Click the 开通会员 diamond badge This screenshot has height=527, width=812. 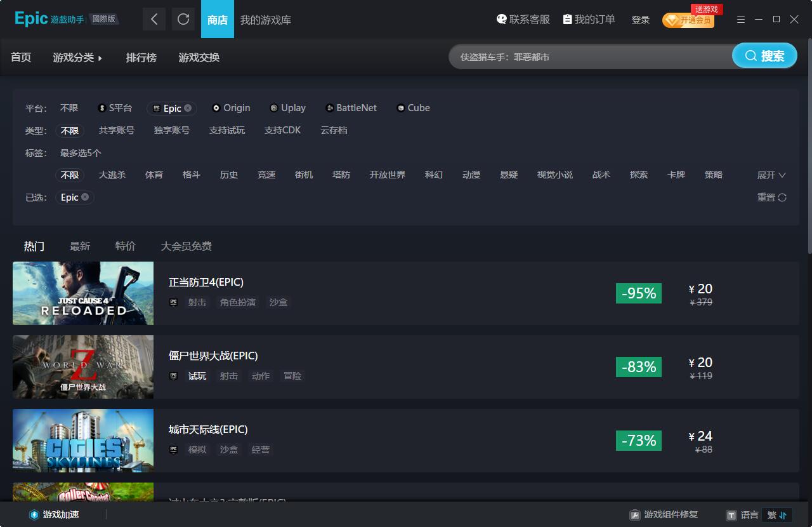click(x=688, y=20)
